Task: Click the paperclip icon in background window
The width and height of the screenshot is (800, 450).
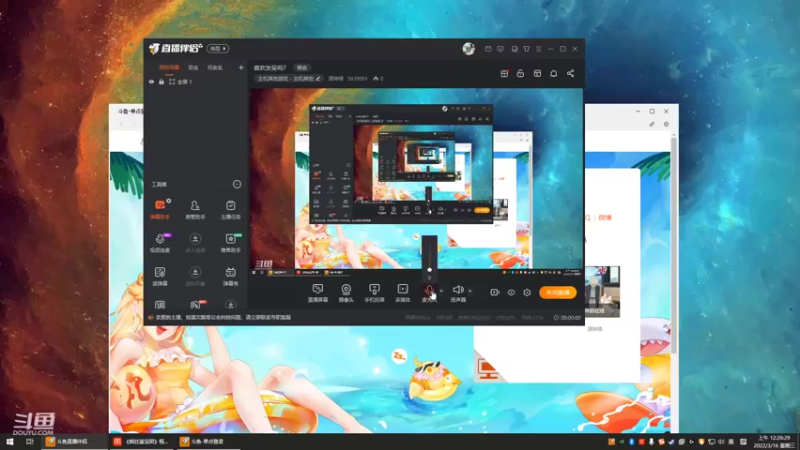Action: (x=652, y=124)
